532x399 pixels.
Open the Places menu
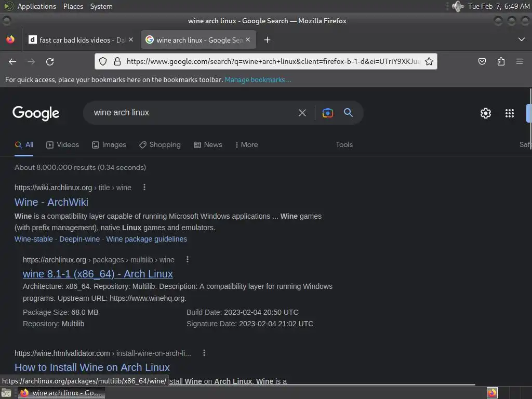[73, 6]
